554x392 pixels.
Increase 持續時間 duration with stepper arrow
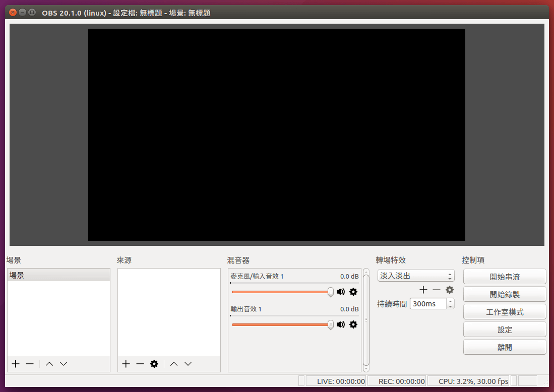point(450,301)
